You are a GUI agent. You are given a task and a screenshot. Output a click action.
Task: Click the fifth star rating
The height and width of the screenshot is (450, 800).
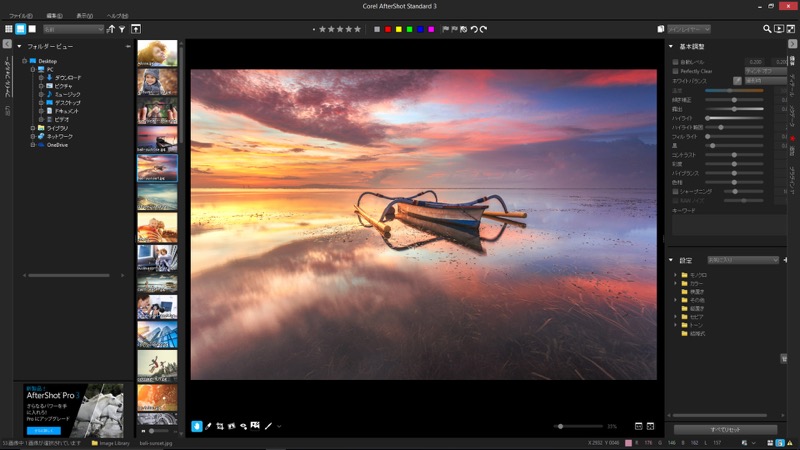(x=357, y=29)
